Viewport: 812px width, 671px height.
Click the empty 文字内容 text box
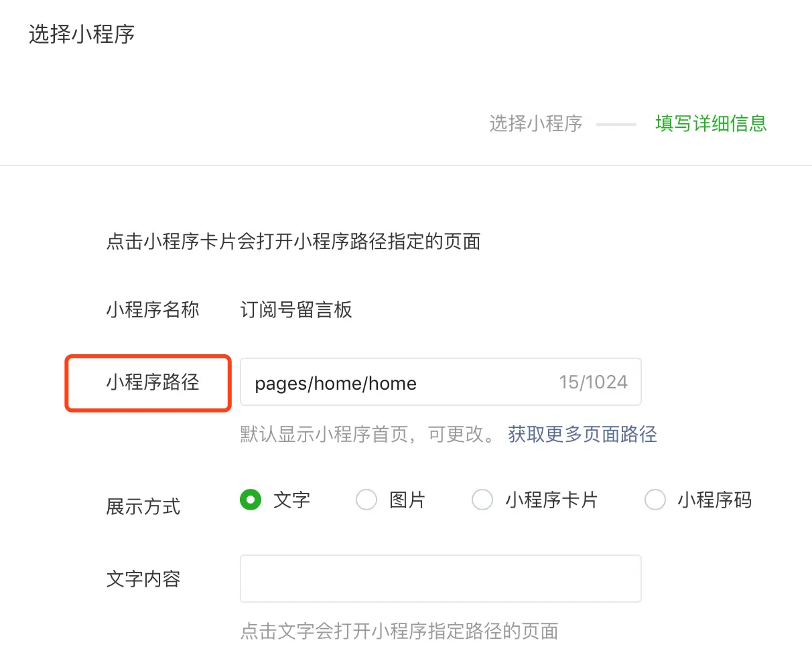(x=440, y=579)
